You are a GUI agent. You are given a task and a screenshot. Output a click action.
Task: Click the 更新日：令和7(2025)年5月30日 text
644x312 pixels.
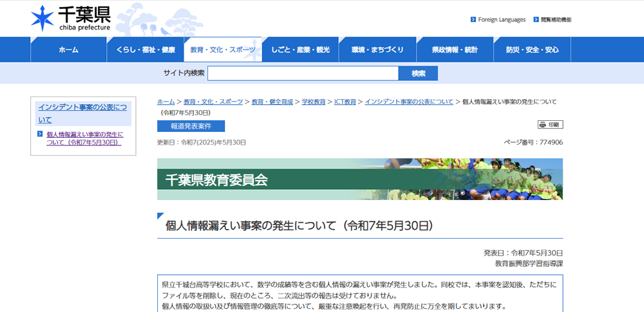pyautogui.click(x=202, y=142)
